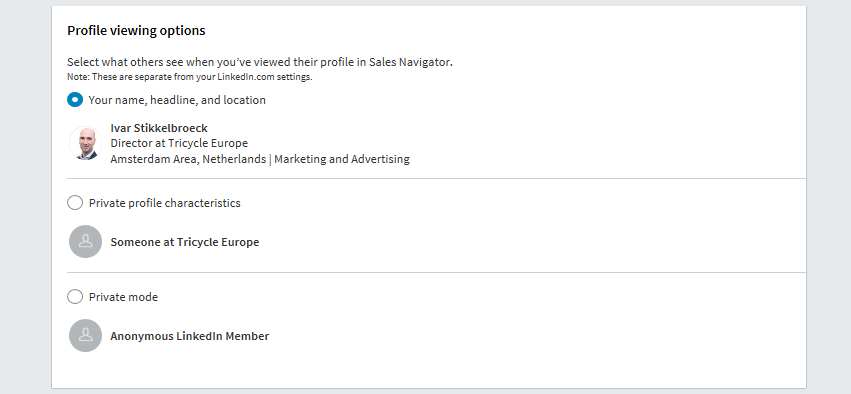851x394 pixels.
Task: Click the 'Private mode' label text
Action: (x=123, y=297)
